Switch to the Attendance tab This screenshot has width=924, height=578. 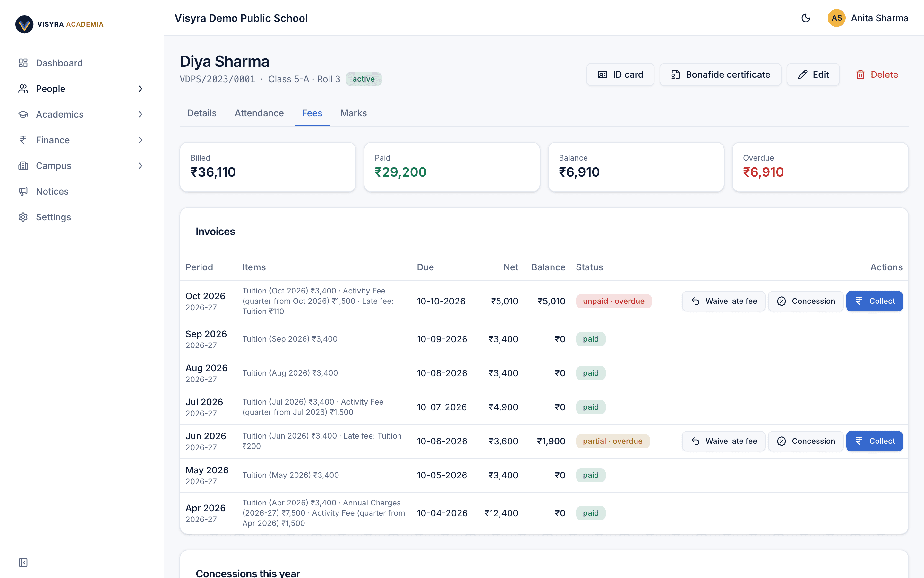click(259, 113)
